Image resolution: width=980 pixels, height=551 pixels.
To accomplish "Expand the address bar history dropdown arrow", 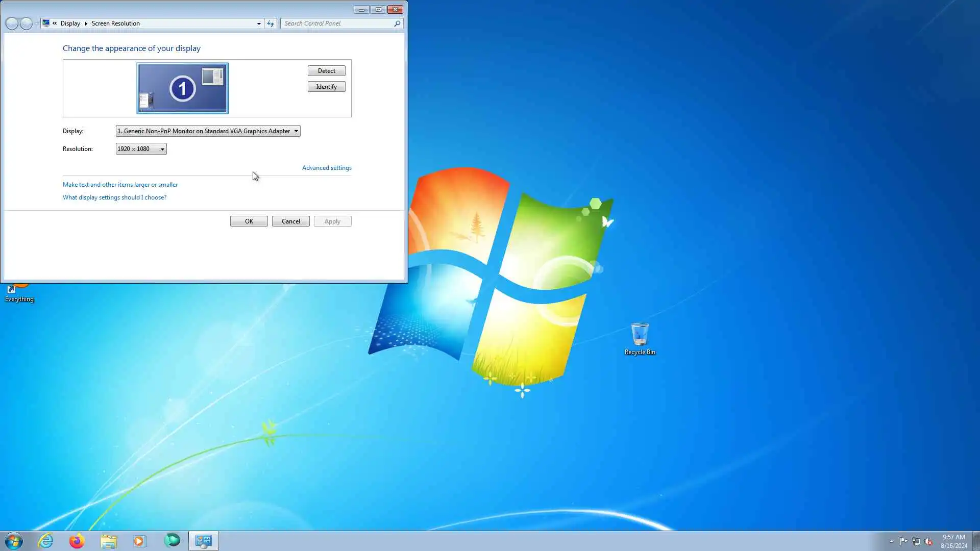I will click(x=259, y=23).
